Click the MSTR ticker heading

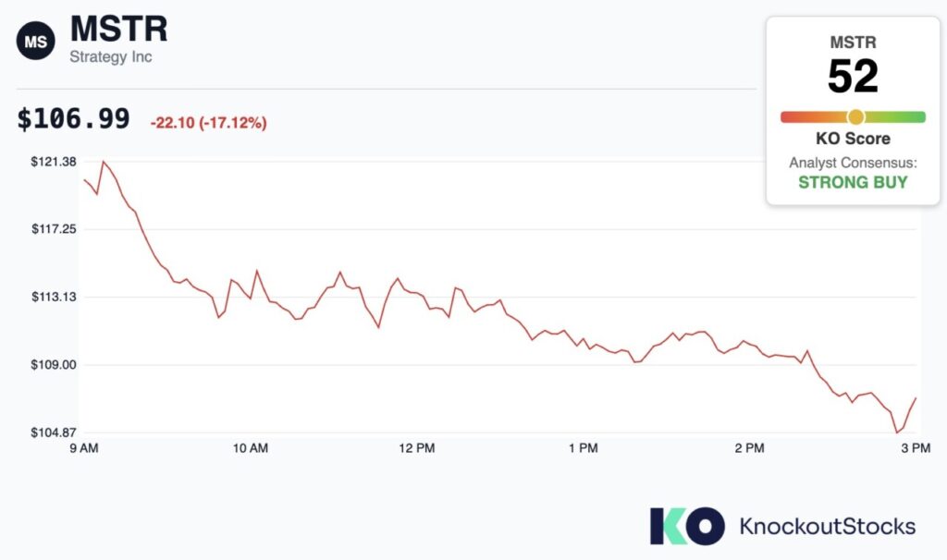(119, 30)
